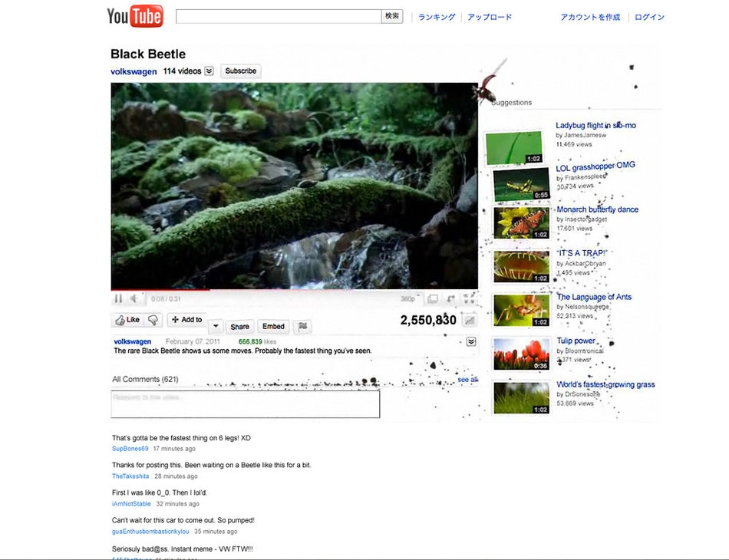Open LOL grasshopper OMG video
The width and height of the screenshot is (729, 560).
pyautogui.click(x=595, y=166)
